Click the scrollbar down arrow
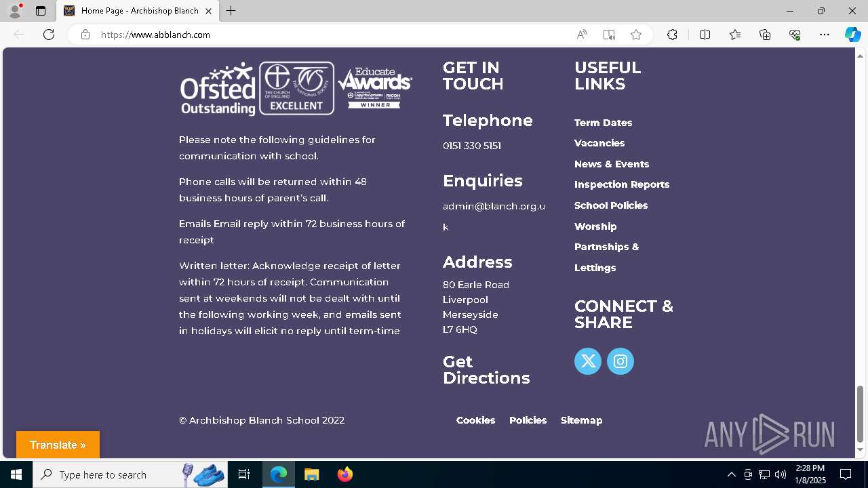The height and width of the screenshot is (488, 868). coord(861,450)
